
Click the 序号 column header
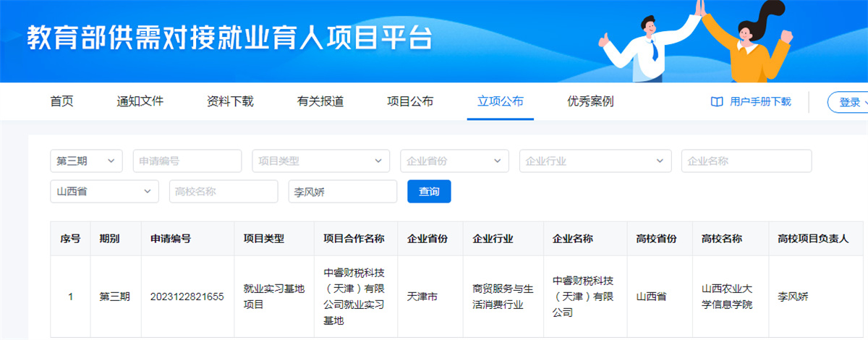pos(70,239)
